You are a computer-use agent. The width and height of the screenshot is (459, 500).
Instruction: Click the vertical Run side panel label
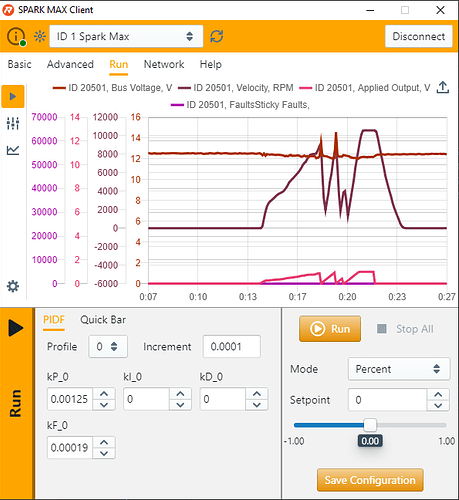(x=16, y=403)
